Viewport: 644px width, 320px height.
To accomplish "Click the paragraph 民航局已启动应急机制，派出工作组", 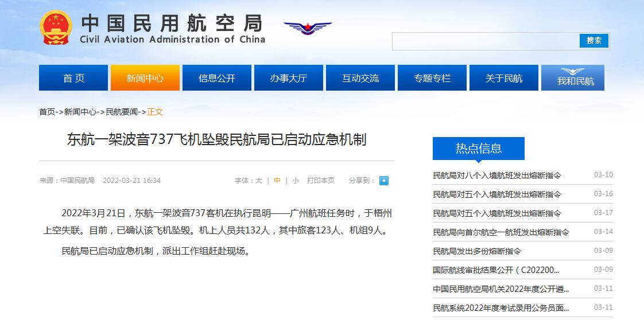I will click(156, 251).
